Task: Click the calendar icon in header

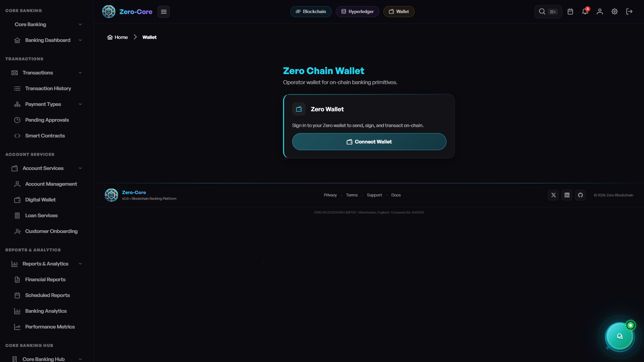Action: tap(570, 12)
